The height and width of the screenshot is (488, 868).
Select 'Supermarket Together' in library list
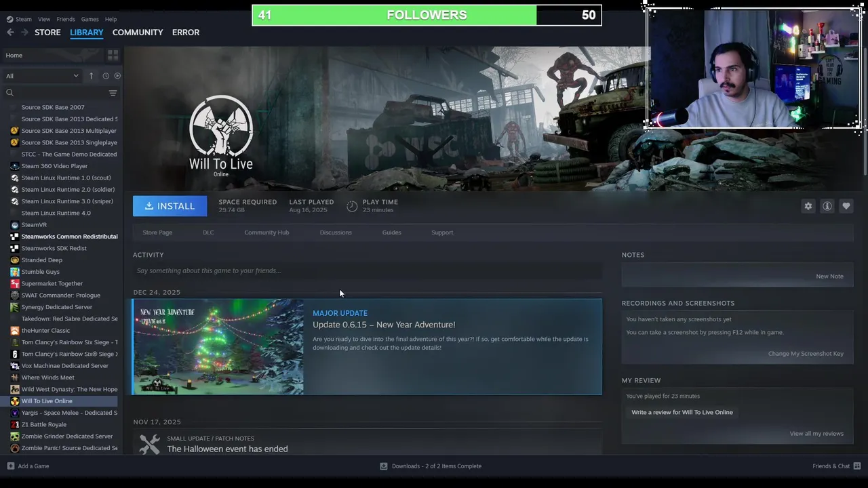pos(52,283)
